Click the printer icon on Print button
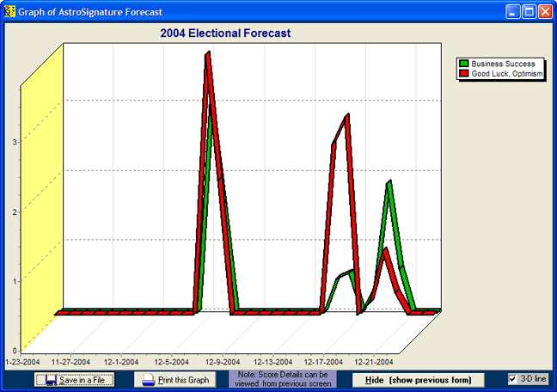The width and height of the screenshot is (557, 392). coord(149,380)
